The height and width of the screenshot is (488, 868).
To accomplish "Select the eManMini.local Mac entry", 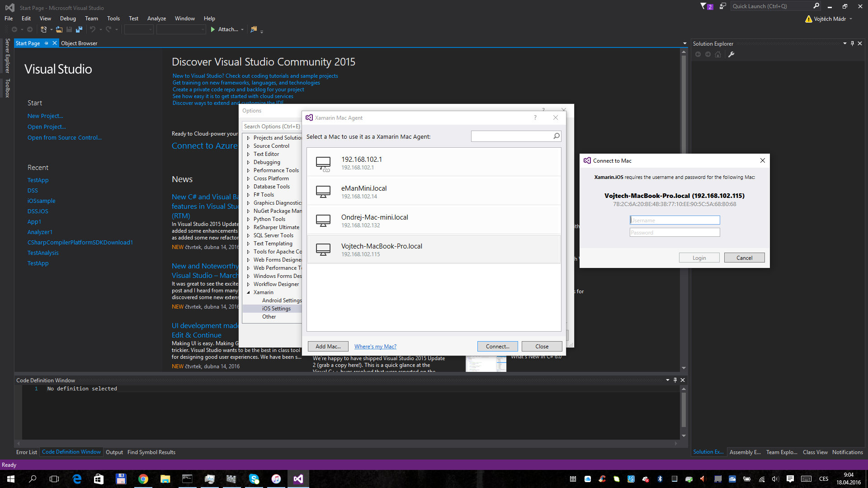I will (434, 192).
